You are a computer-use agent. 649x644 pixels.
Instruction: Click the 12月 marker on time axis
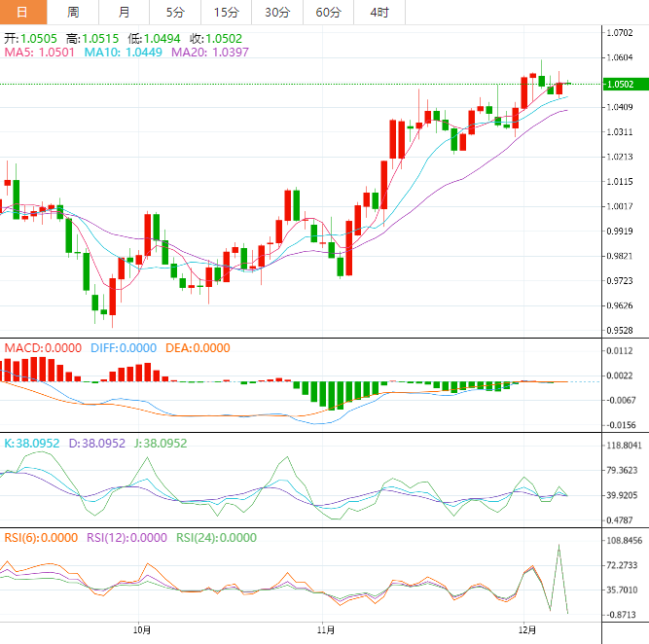coord(523,629)
